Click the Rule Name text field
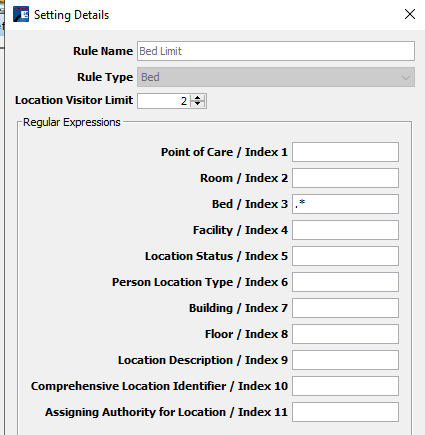The height and width of the screenshot is (435, 425). pyautogui.click(x=276, y=51)
